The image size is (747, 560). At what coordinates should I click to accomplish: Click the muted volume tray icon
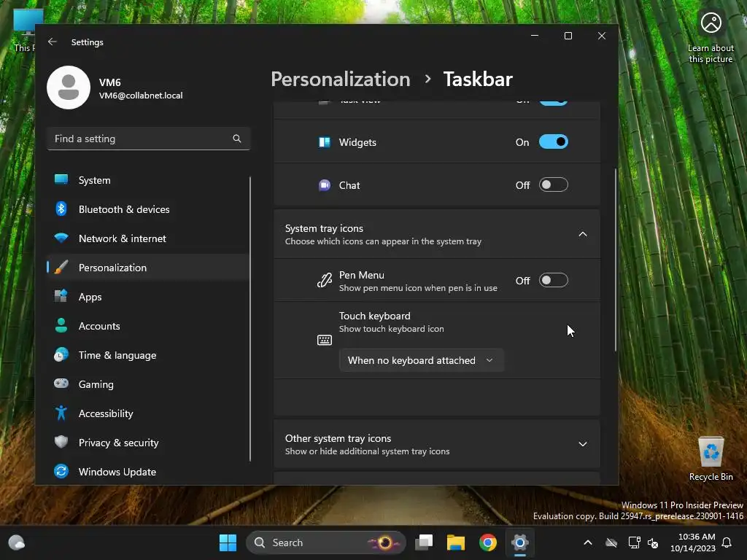pyautogui.click(x=653, y=542)
